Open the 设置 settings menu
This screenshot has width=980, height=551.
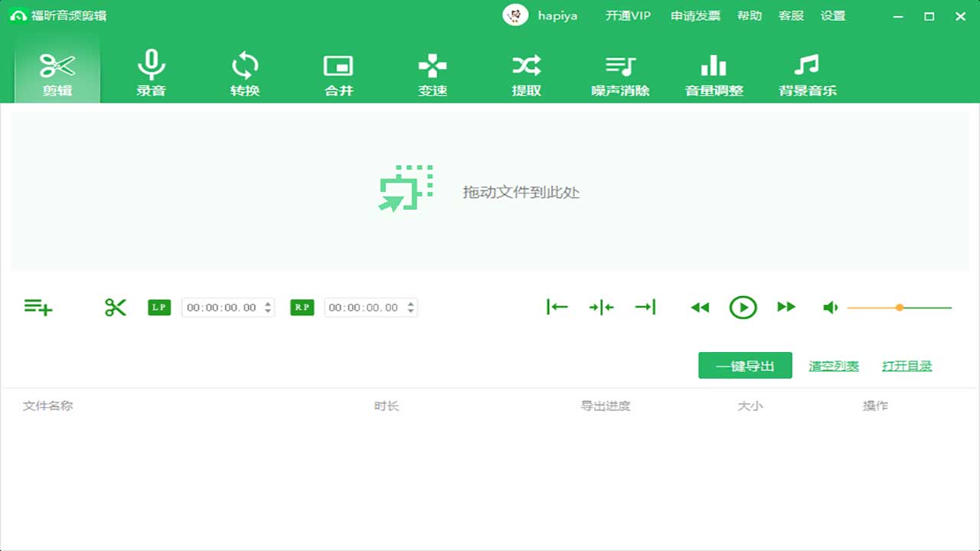(x=834, y=15)
